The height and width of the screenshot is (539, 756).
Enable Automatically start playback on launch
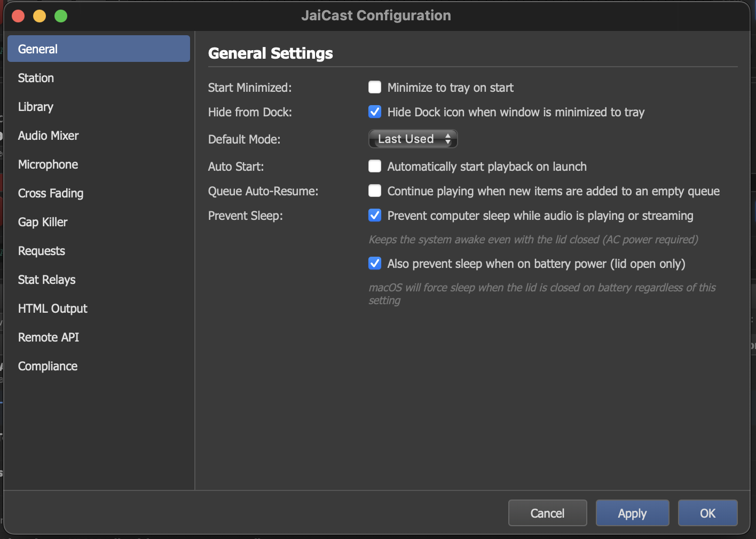375,166
